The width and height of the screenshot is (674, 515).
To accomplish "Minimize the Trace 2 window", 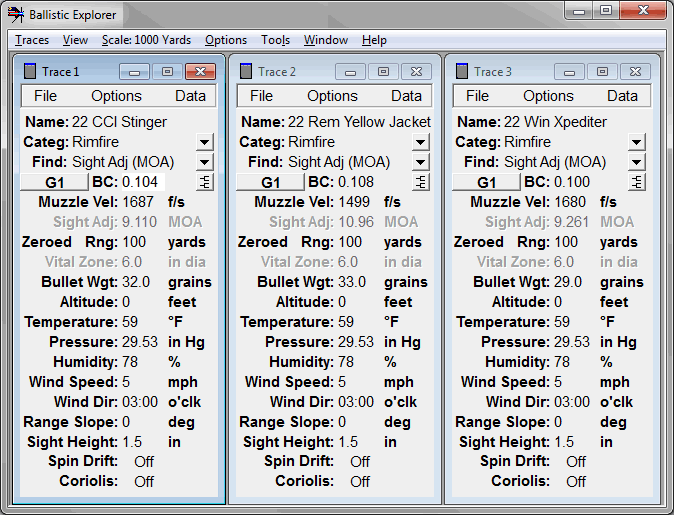I will [x=350, y=72].
